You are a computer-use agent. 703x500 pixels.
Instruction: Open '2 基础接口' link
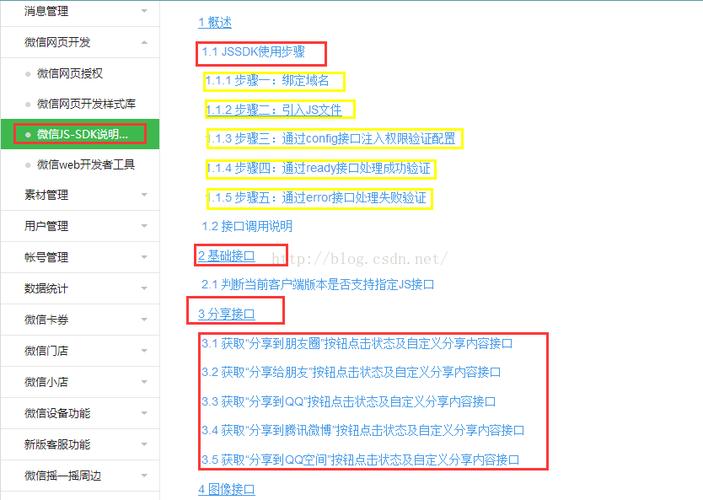(226, 256)
